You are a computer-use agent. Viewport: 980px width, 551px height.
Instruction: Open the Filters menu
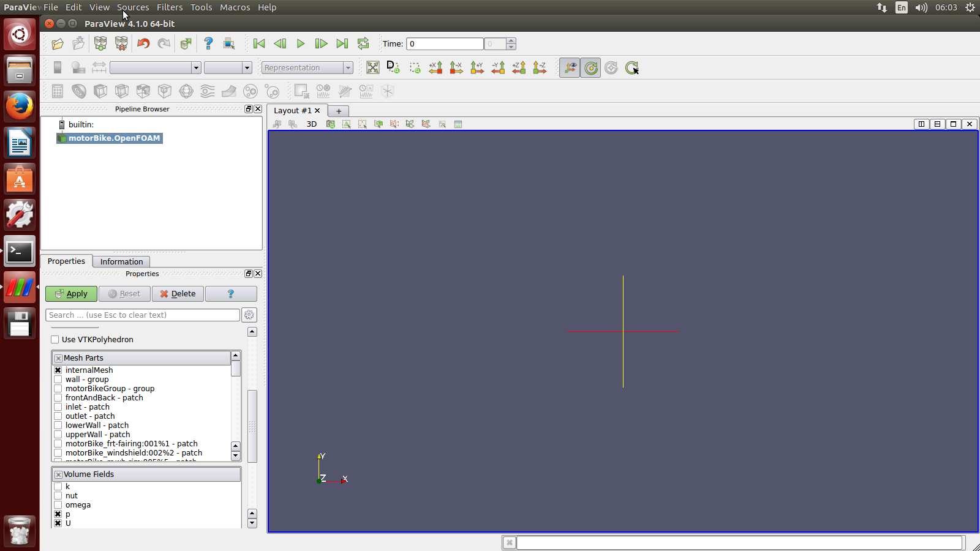(x=170, y=7)
